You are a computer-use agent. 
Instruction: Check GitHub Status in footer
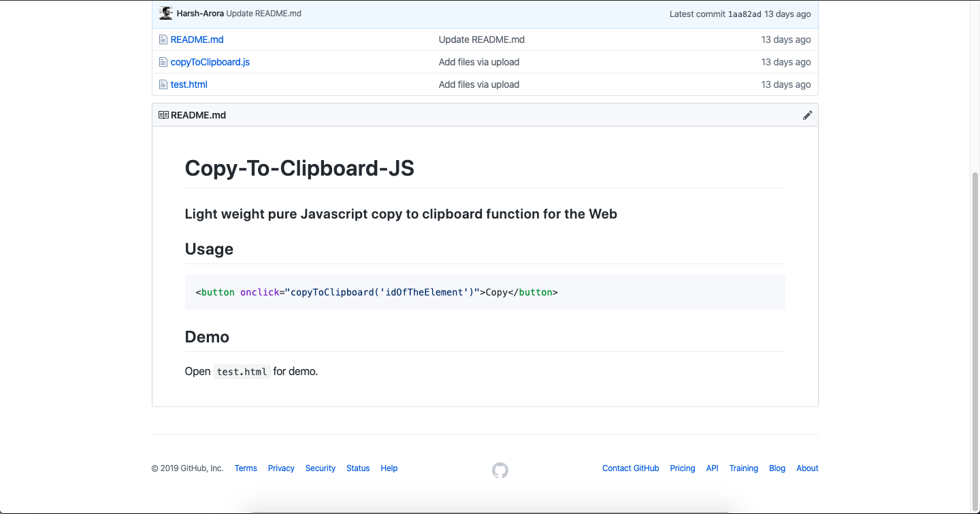tap(358, 468)
